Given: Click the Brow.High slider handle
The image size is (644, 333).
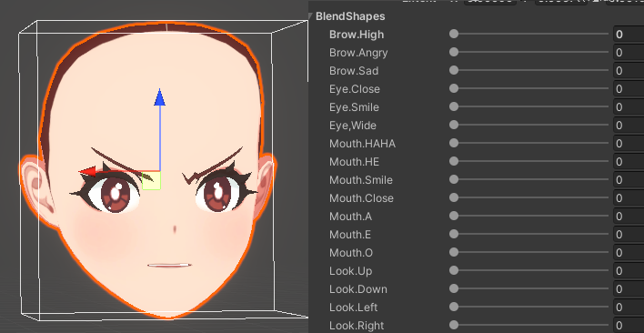Looking at the screenshot, I should pyautogui.click(x=454, y=34).
